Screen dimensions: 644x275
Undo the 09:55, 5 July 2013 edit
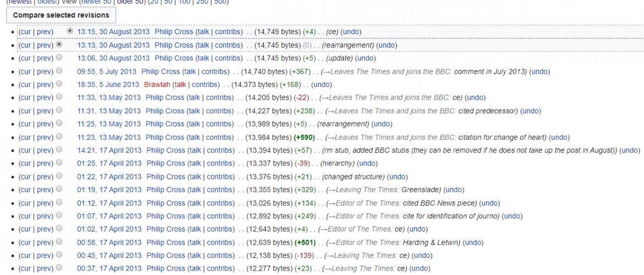pos(539,71)
